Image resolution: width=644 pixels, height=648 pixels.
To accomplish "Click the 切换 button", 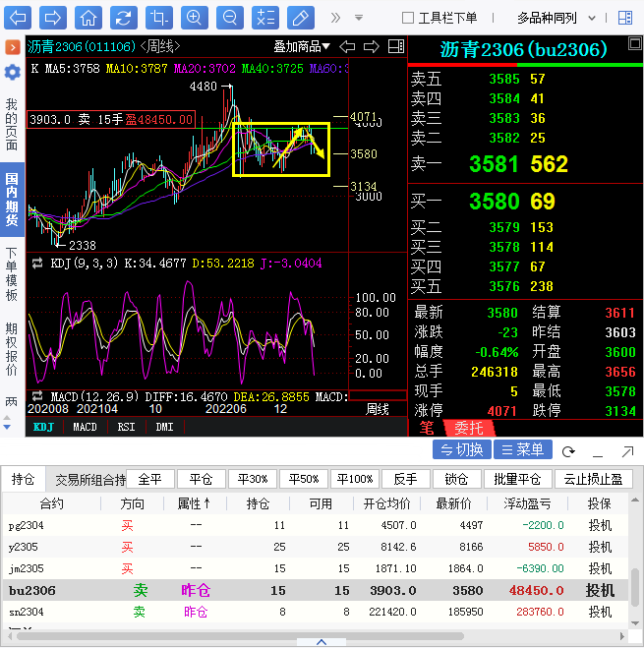I will (462, 449).
